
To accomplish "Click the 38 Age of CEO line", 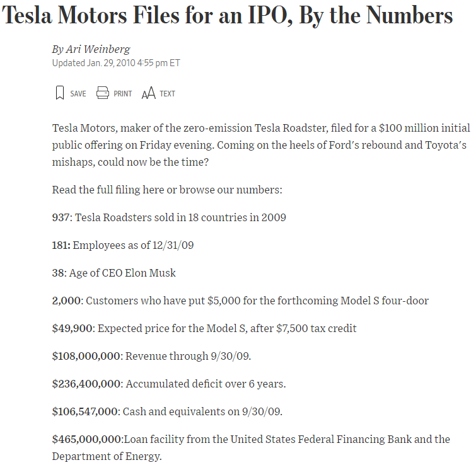I will pyautogui.click(x=114, y=273).
